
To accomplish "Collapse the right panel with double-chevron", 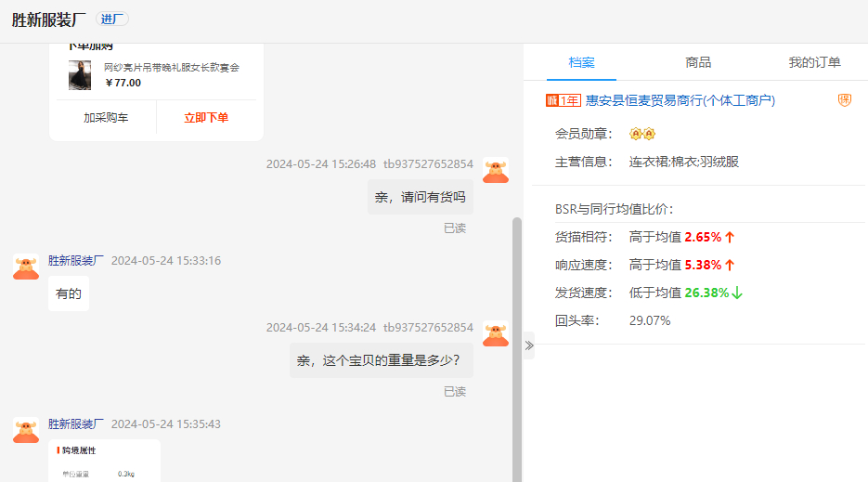I will [x=529, y=345].
